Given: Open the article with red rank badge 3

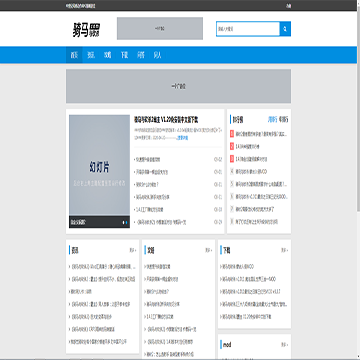Looking at the screenshot, I should tap(251, 159).
